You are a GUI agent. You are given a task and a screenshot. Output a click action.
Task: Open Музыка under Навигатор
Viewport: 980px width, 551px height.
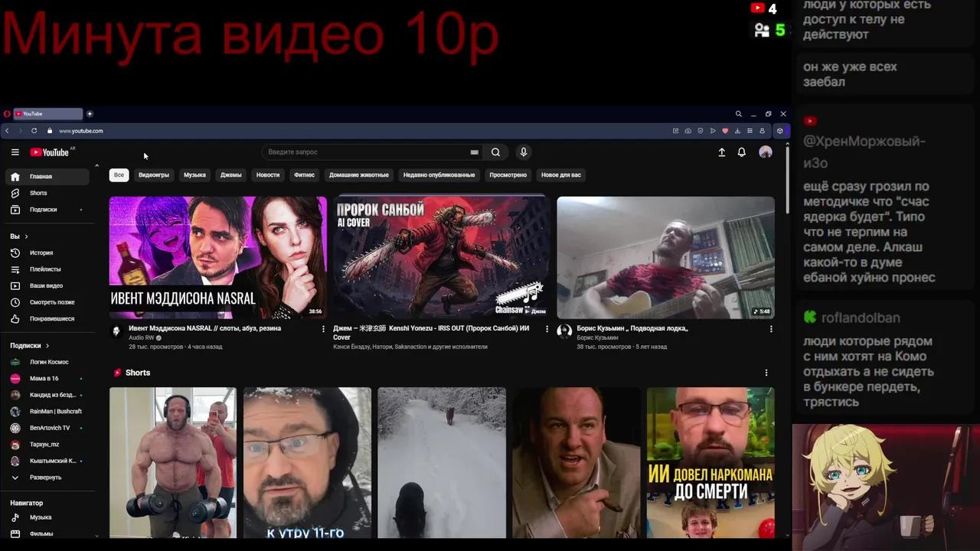[x=47, y=517]
